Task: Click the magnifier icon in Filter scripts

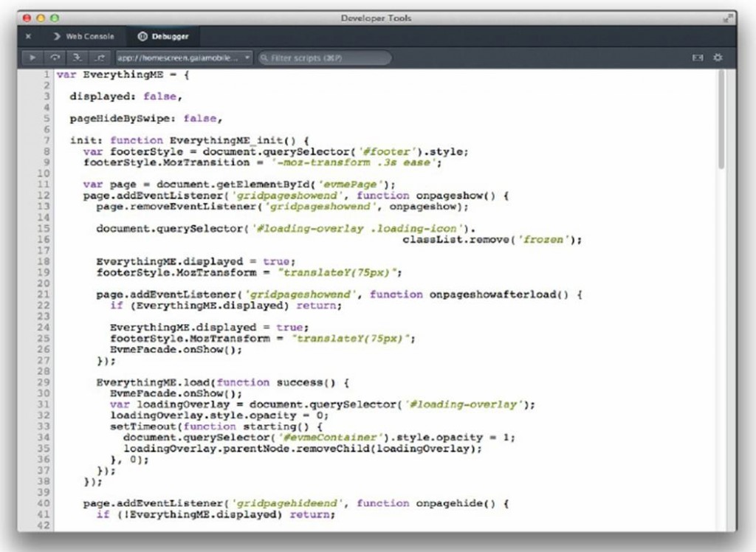Action: 264,58
